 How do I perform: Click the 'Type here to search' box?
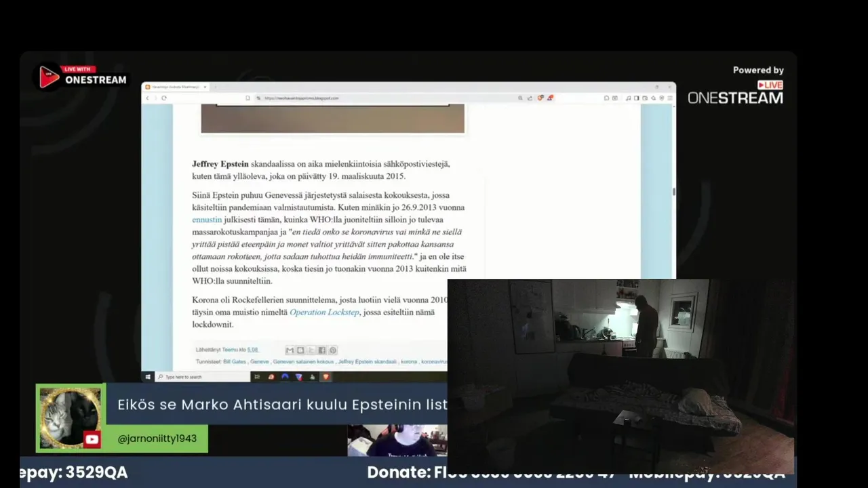(x=202, y=377)
